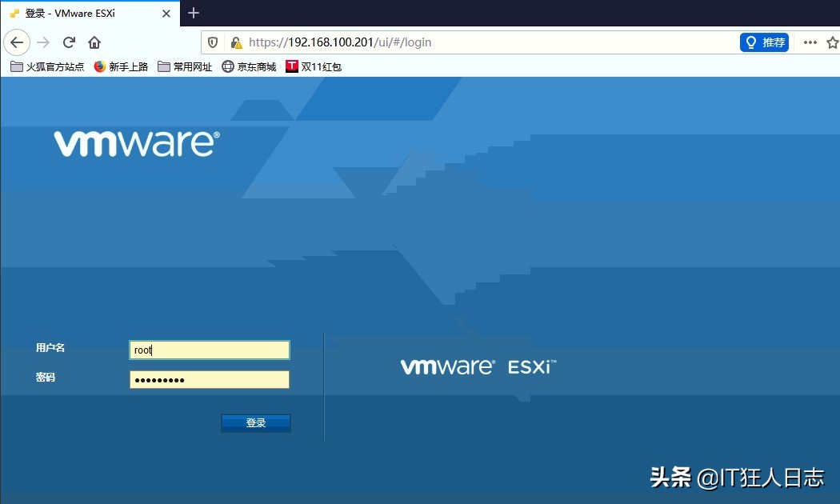The height and width of the screenshot is (504, 840).
Task: Select the 登录 - VMware ESXi tab
Action: click(x=88, y=13)
